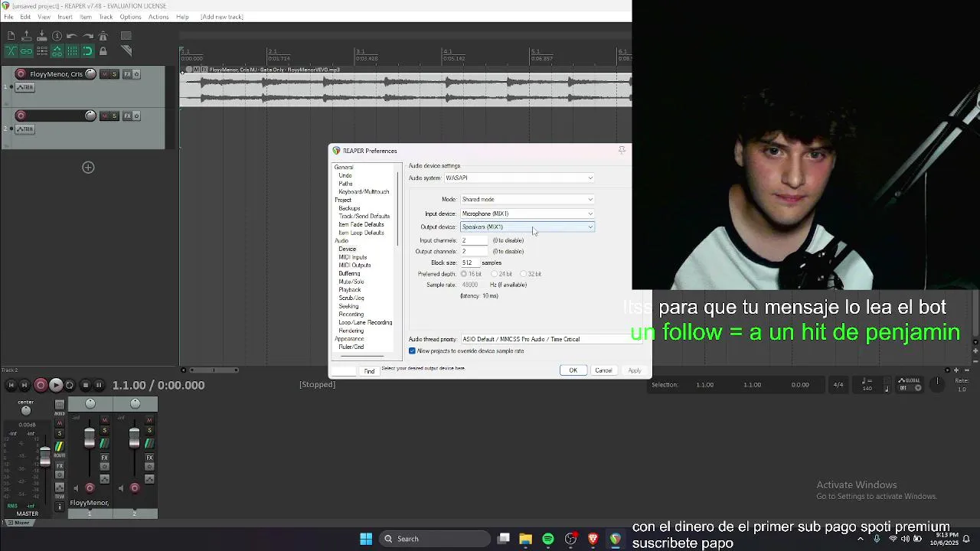This screenshot has width=980, height=551.
Task: Open Spotify from the taskbar
Action: (x=548, y=539)
